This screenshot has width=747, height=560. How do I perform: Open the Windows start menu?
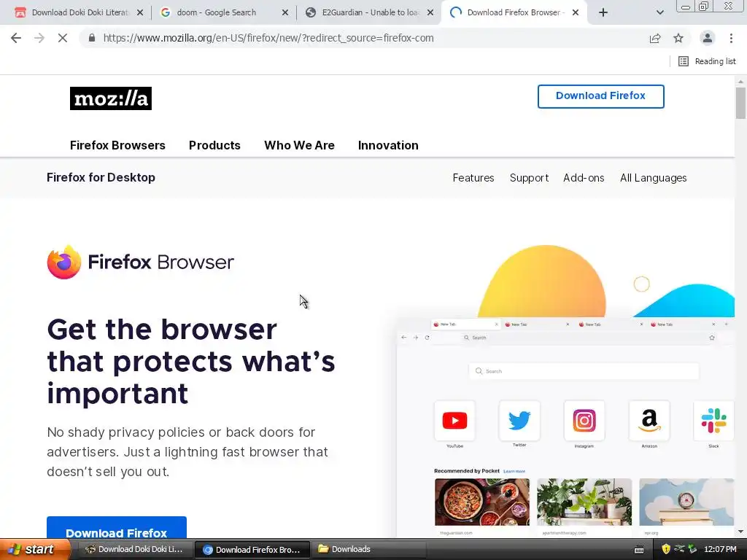[35, 549]
